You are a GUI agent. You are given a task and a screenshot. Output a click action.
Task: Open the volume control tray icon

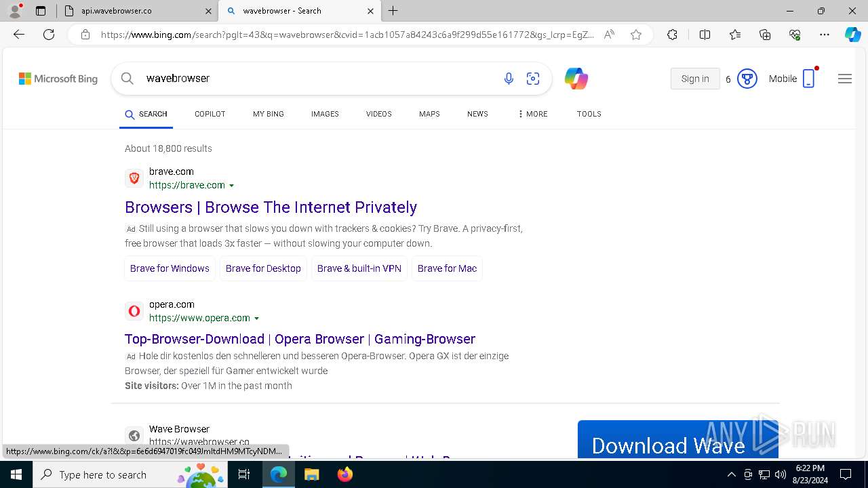click(x=780, y=474)
